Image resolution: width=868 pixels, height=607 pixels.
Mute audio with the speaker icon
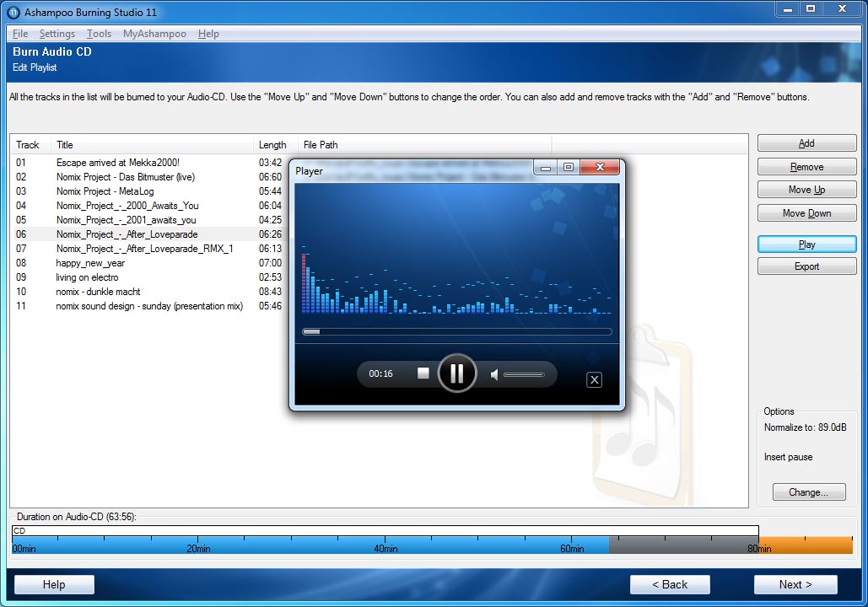pyautogui.click(x=494, y=375)
